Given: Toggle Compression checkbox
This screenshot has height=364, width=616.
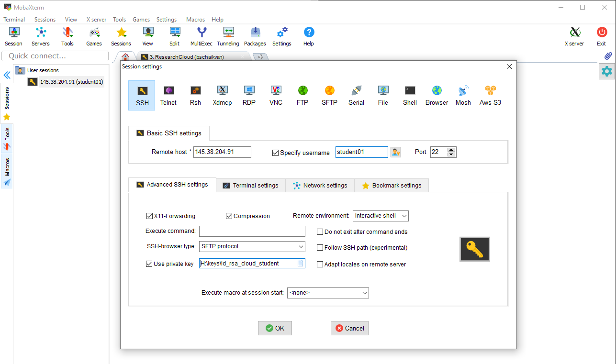Looking at the screenshot, I should point(229,216).
